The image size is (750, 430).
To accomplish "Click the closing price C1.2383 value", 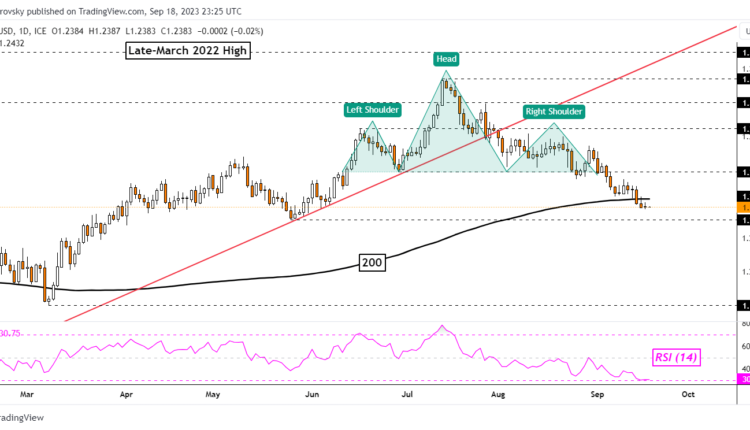I will tap(176, 32).
